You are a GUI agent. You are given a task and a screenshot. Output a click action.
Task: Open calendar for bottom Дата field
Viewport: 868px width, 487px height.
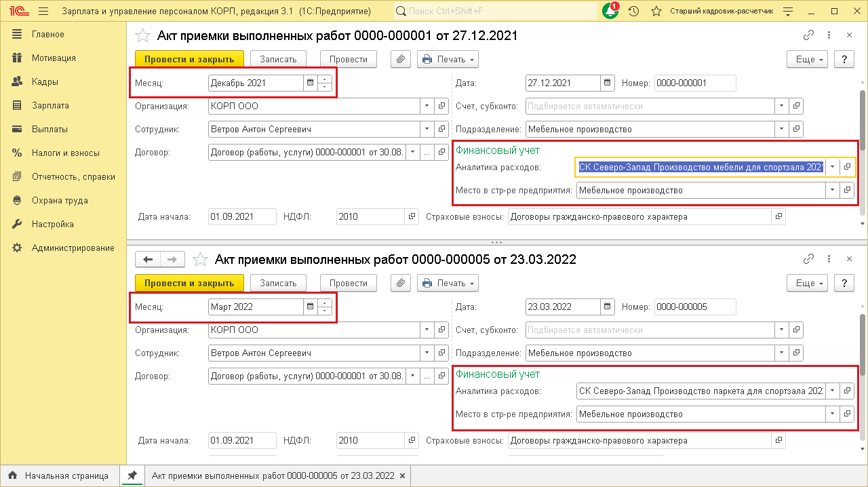(607, 307)
